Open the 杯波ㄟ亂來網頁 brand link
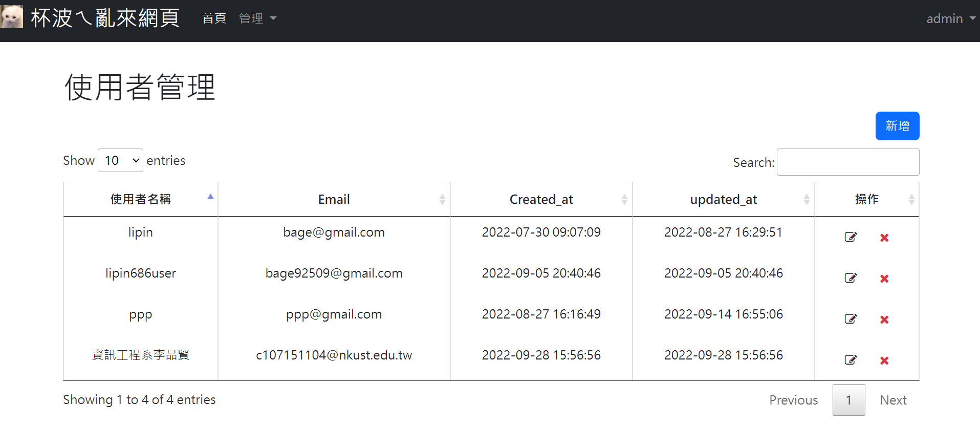Screen dimensions: 980x424 pos(105,18)
